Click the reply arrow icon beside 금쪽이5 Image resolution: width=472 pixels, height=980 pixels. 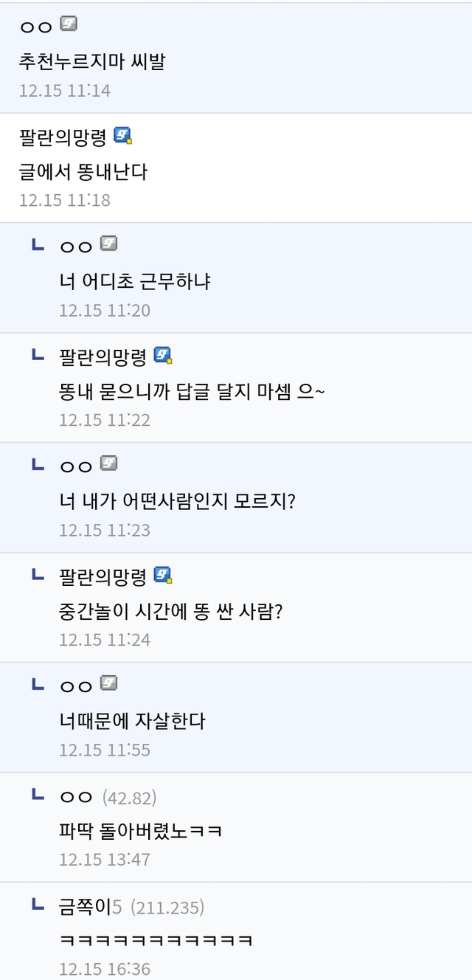pyautogui.click(x=38, y=903)
